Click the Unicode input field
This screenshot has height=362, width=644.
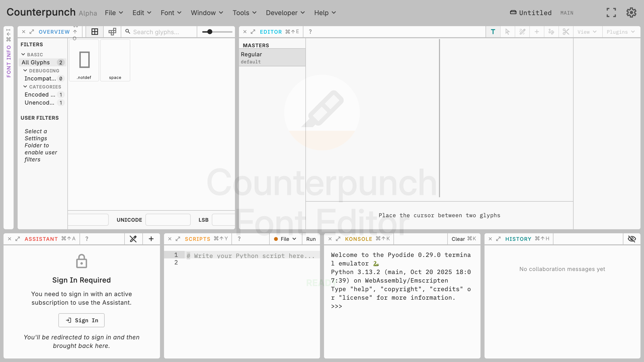168,220
